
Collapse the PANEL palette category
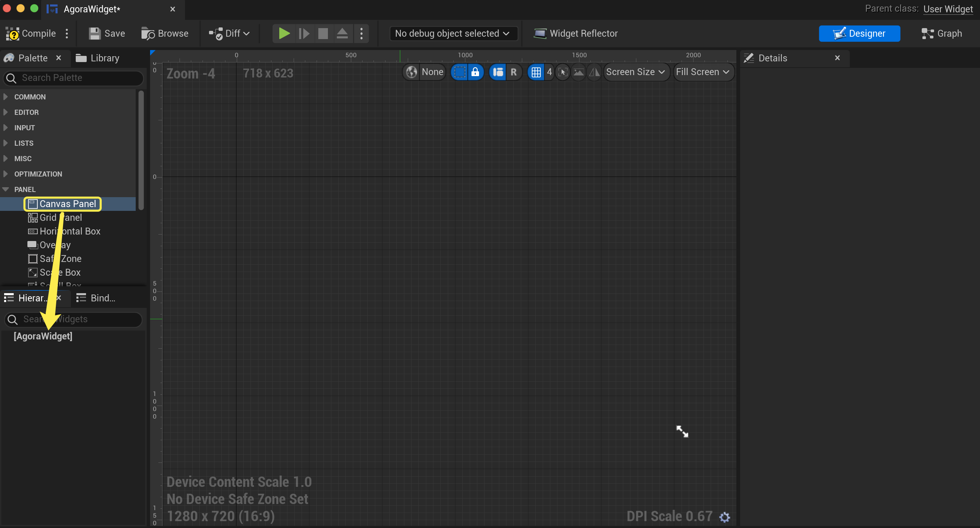(6, 189)
